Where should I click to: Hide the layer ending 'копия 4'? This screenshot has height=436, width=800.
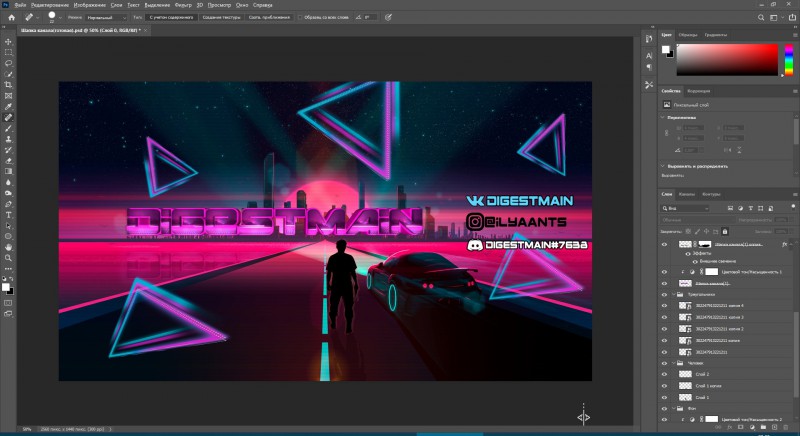[664, 306]
